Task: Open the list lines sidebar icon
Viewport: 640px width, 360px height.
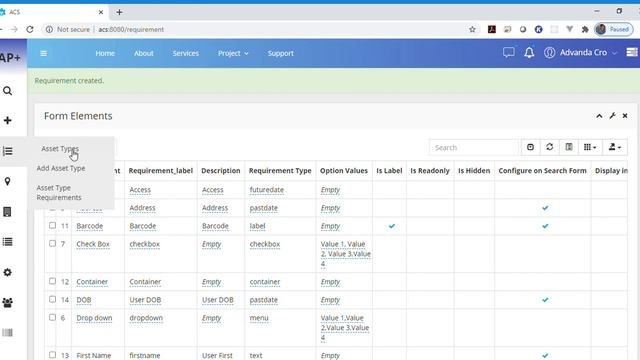Action: tap(7, 242)
